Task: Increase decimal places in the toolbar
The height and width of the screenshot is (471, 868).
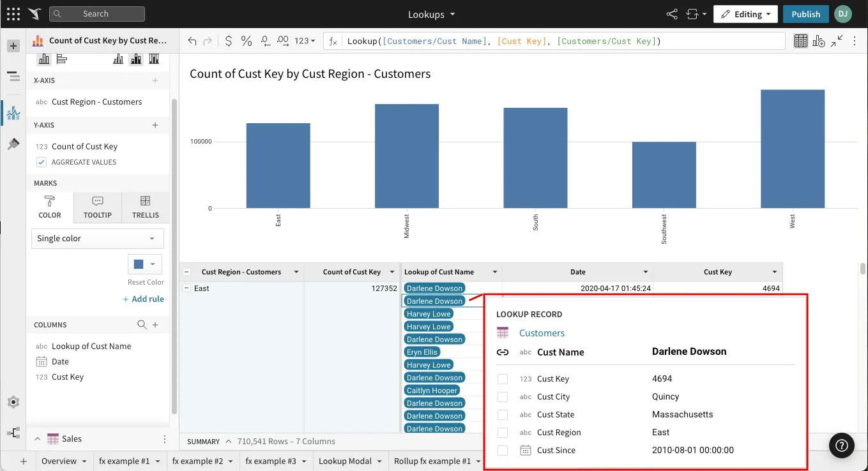Action: click(283, 41)
